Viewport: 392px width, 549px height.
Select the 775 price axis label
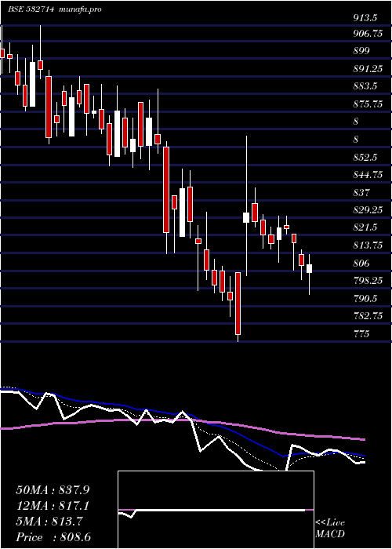click(x=361, y=333)
